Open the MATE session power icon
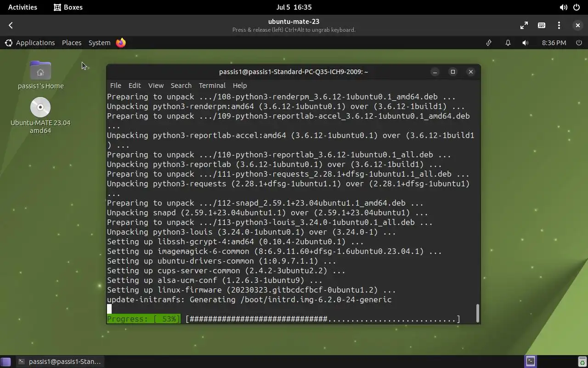The image size is (588, 368). click(579, 42)
